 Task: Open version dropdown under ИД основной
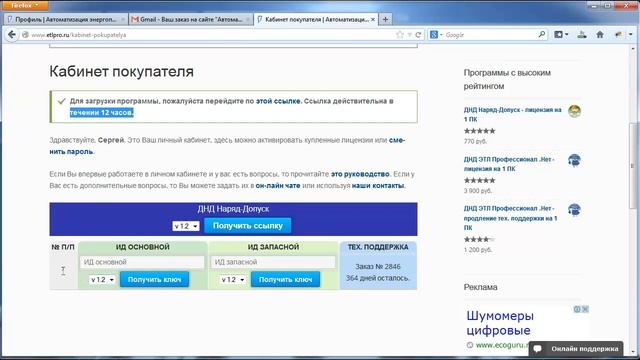(x=102, y=280)
